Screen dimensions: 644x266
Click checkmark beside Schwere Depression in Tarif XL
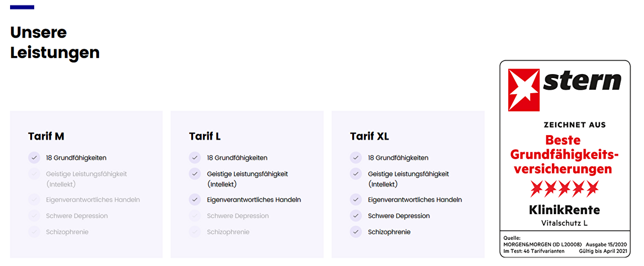point(356,216)
